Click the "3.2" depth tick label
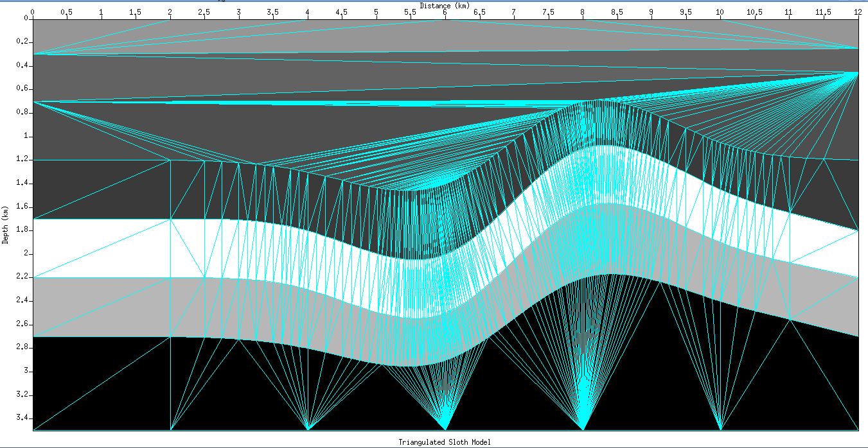 [24, 395]
